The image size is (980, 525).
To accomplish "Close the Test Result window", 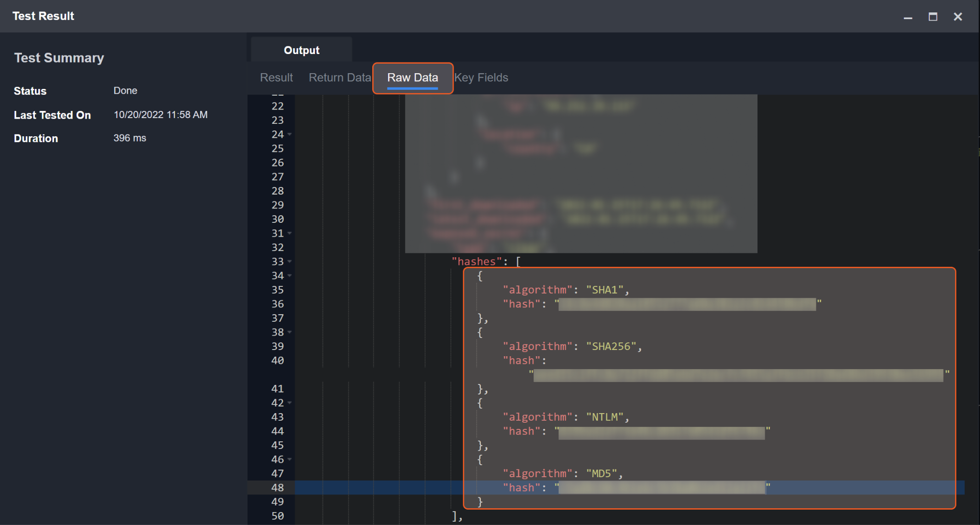I will pos(958,17).
